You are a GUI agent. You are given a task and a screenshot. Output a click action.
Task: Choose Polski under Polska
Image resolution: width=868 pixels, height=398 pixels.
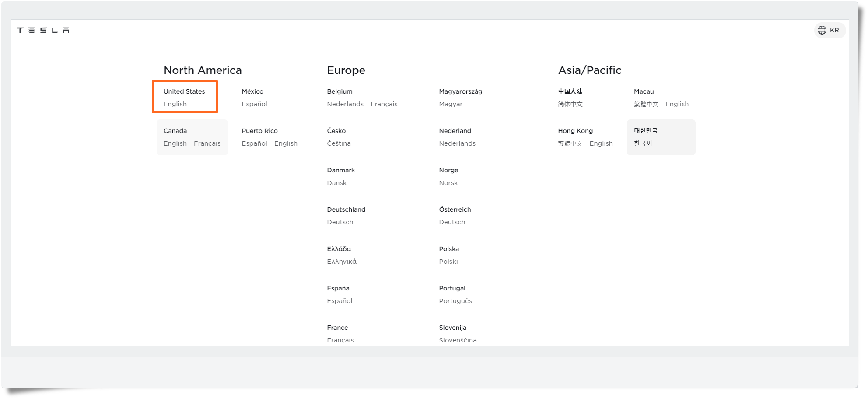click(x=448, y=262)
